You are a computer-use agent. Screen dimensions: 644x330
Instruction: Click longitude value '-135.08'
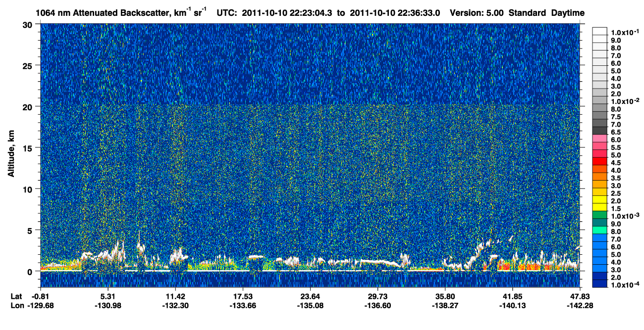coord(310,305)
